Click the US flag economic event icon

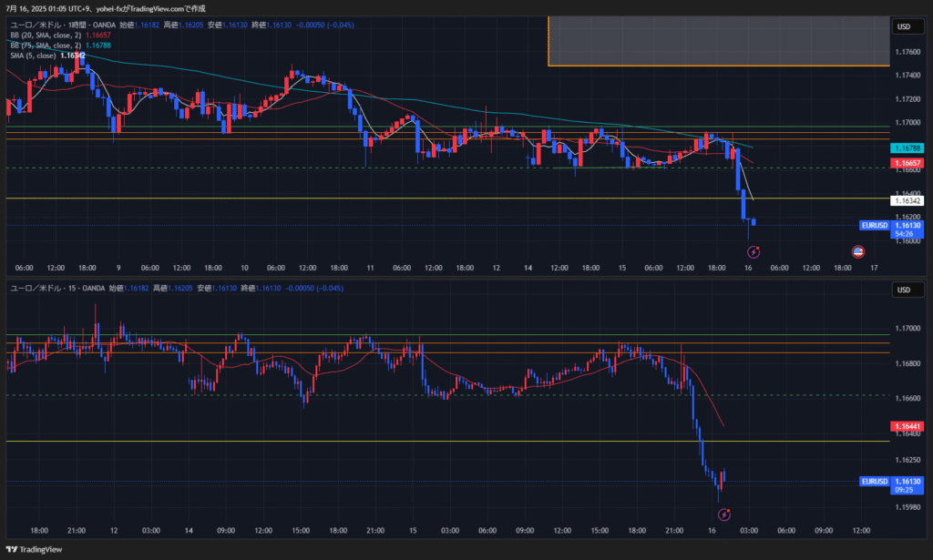pos(857,250)
